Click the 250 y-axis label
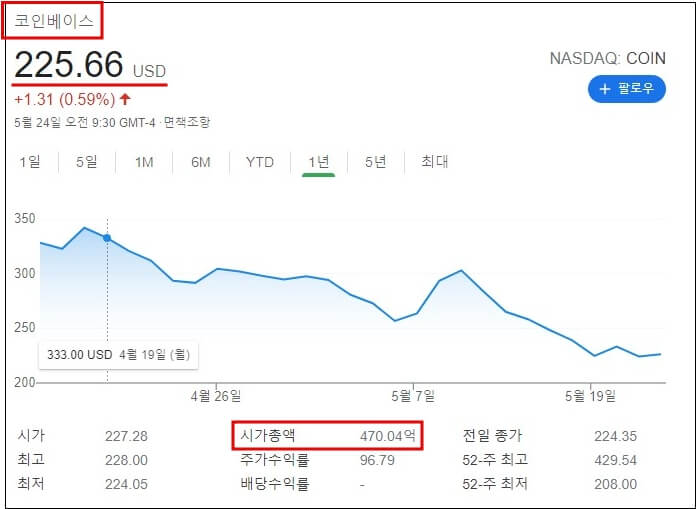This screenshot has width=696, height=509. tap(24, 327)
